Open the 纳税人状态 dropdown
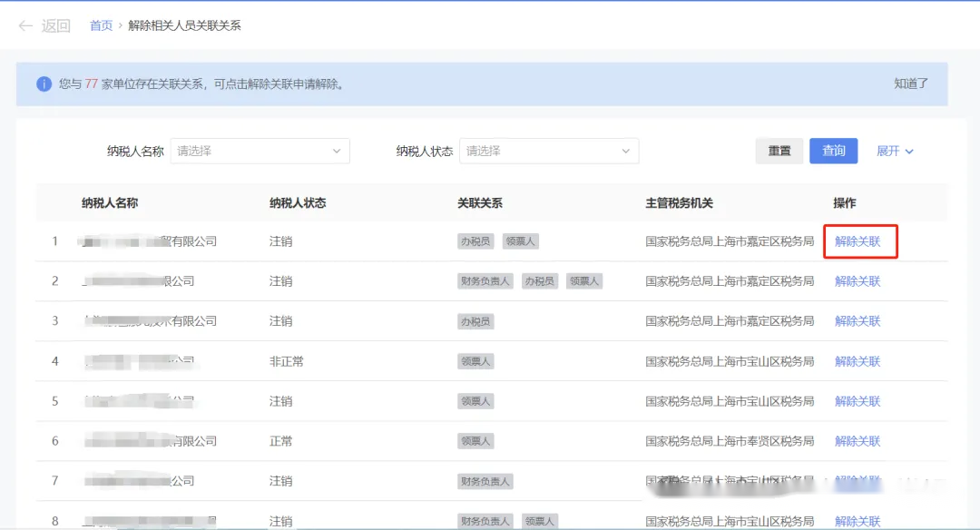980x530 pixels. click(x=548, y=151)
